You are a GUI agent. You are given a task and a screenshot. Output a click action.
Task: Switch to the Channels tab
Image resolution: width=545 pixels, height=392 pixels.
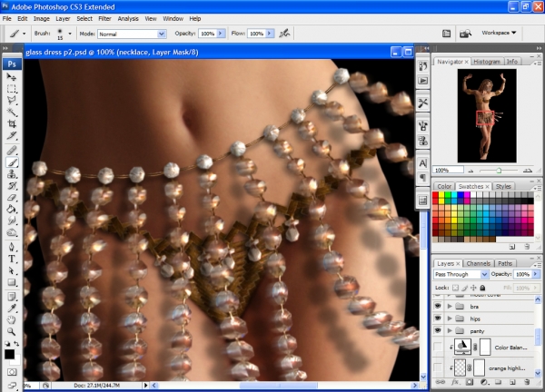[x=479, y=263]
